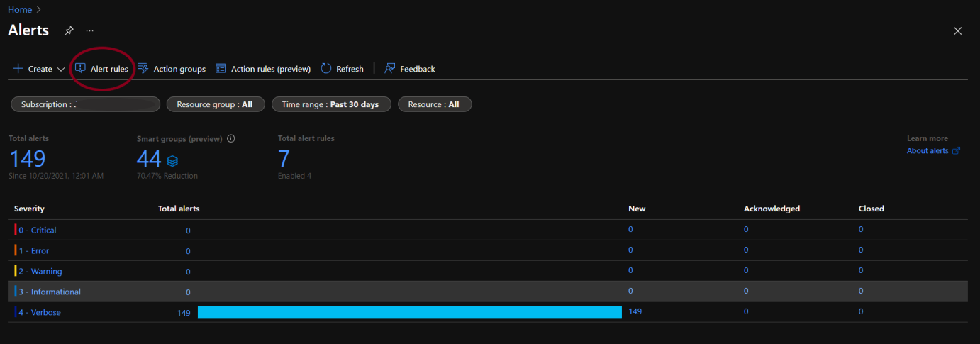Viewport: 980px width, 344px height.
Task: Open Action groups from the toolbar
Action: click(x=171, y=69)
